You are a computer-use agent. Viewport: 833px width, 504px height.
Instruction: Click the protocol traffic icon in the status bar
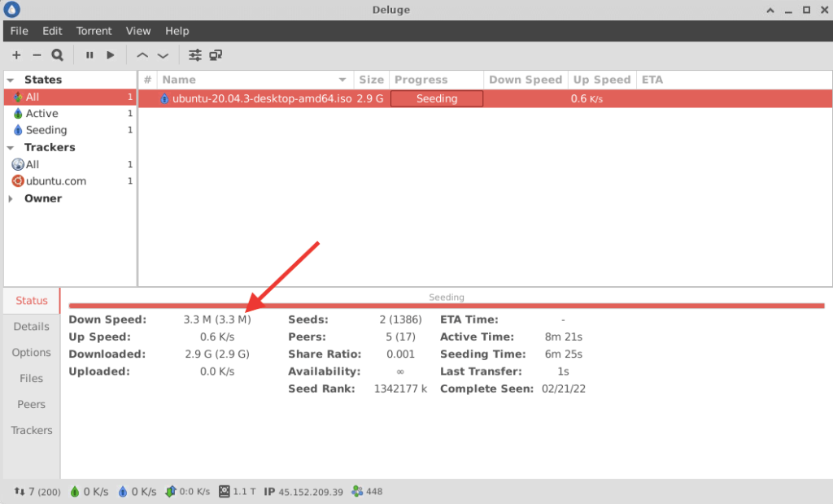(x=171, y=491)
